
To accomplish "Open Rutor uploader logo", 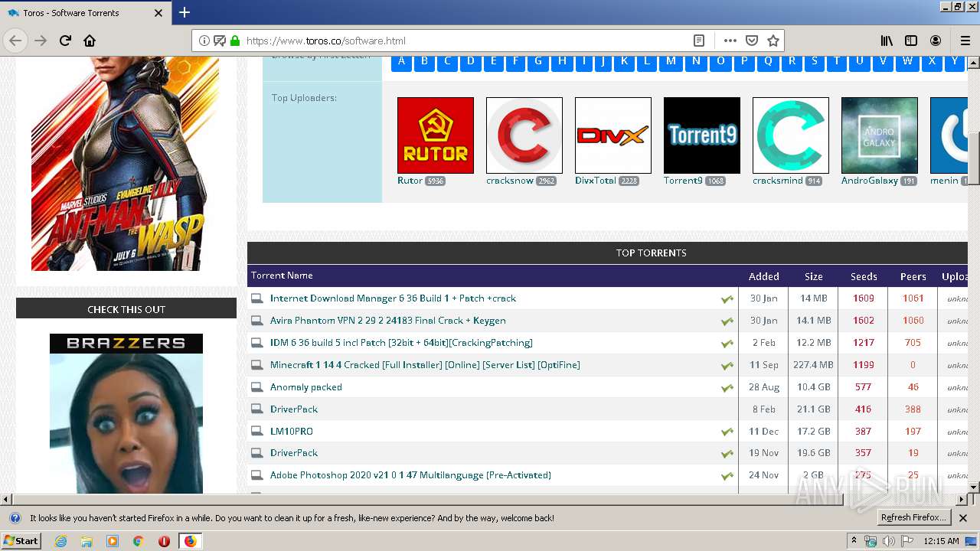I will pos(436,135).
